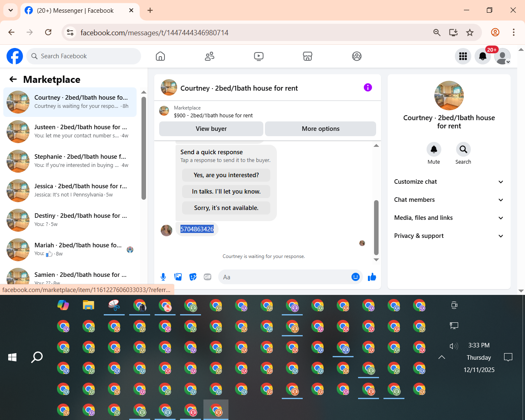Open the emoji picker smiley icon
The height and width of the screenshot is (420, 525).
(356, 277)
